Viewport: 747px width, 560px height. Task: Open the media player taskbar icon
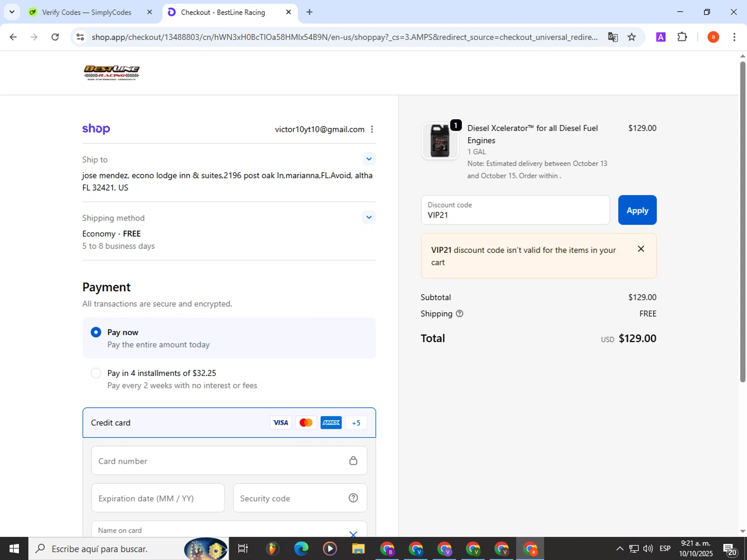(330, 549)
